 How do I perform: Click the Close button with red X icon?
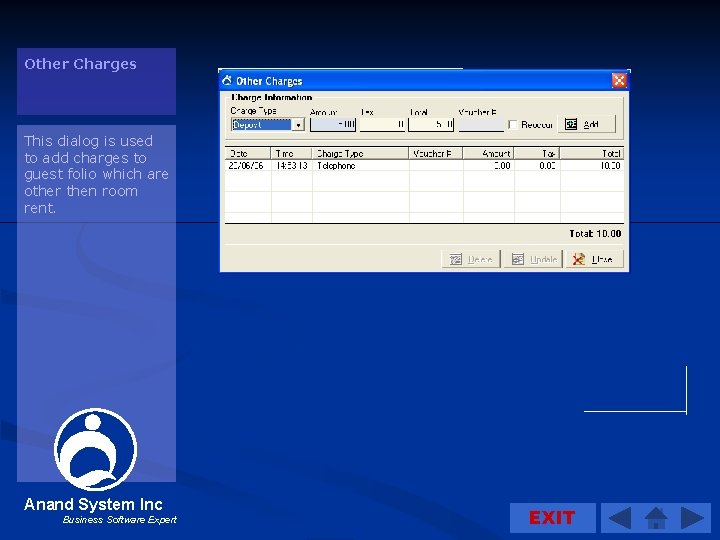click(595, 259)
